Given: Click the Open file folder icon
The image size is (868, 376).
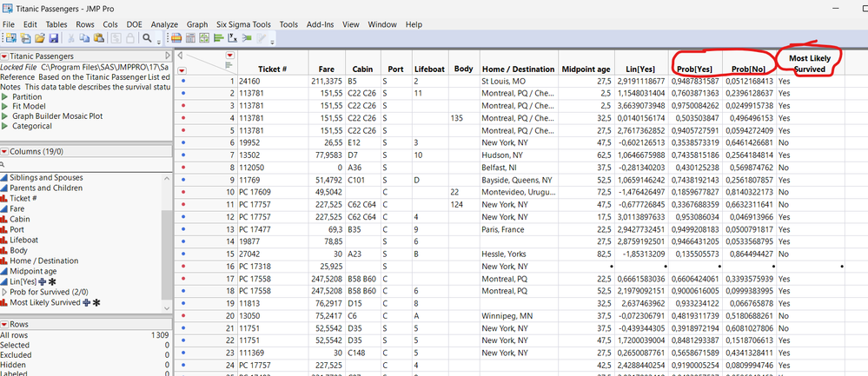Looking at the screenshot, I should (x=39, y=38).
